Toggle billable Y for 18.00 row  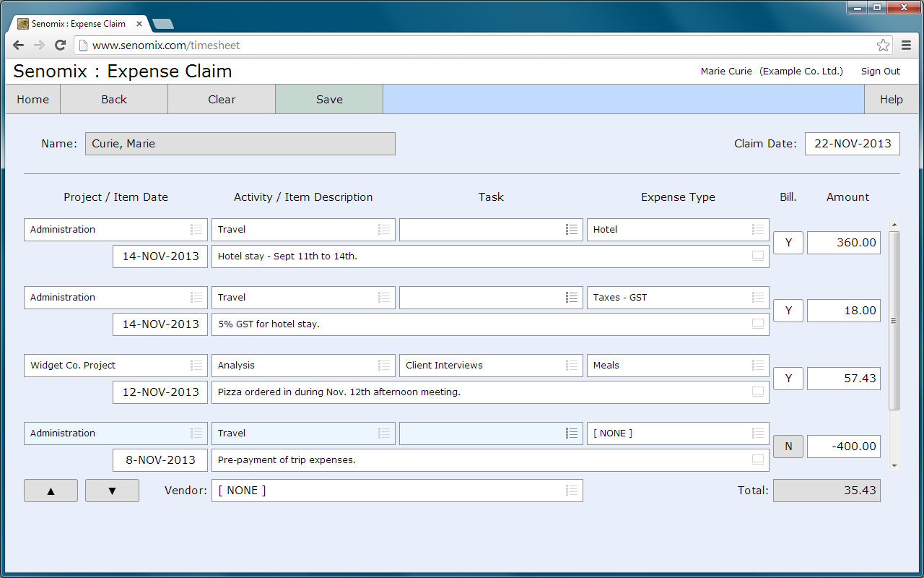(x=788, y=311)
